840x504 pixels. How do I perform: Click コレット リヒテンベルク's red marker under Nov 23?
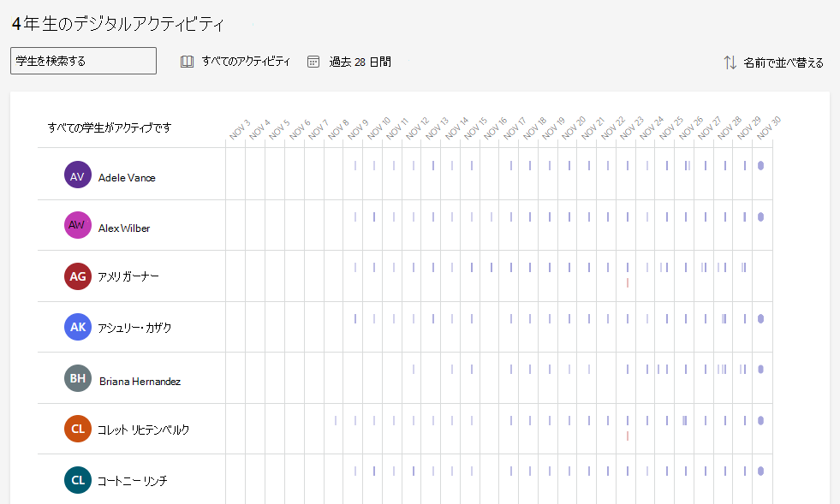[628, 436]
